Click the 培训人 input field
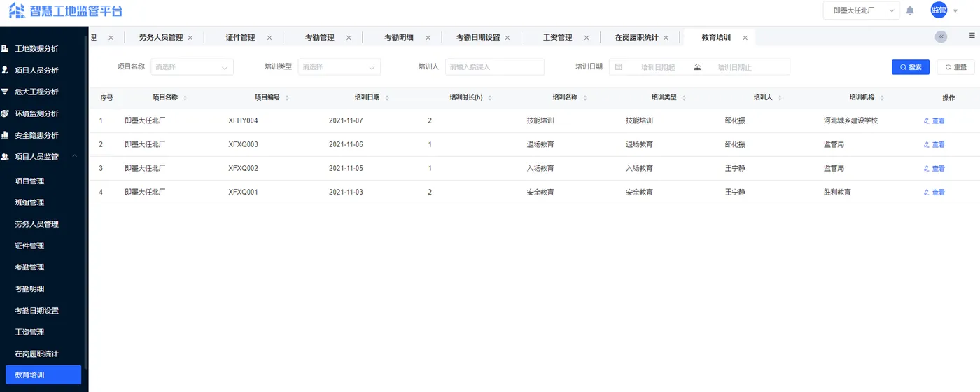Image resolution: width=980 pixels, height=392 pixels. [495, 67]
